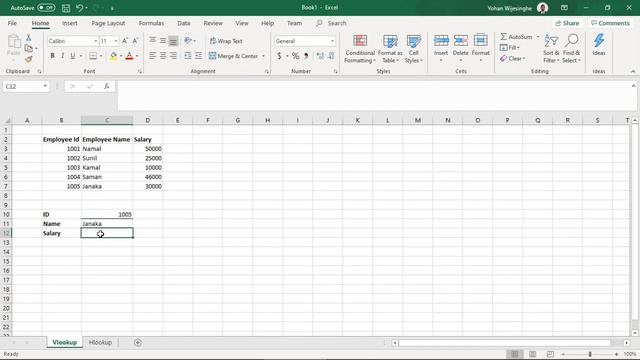Click Decrease Decimal icon
The image size is (640, 360).
pyautogui.click(x=331, y=56)
